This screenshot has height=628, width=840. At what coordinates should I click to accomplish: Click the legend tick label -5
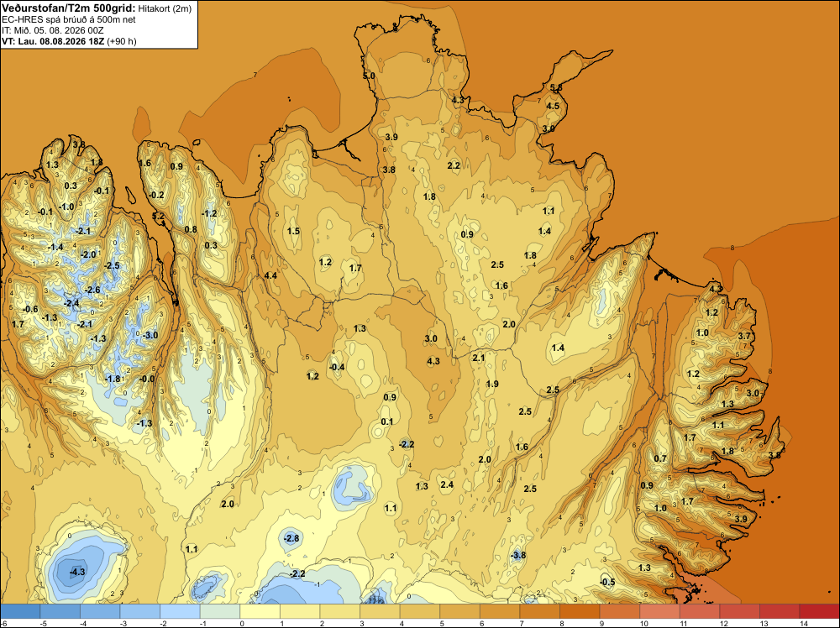pos(44,623)
